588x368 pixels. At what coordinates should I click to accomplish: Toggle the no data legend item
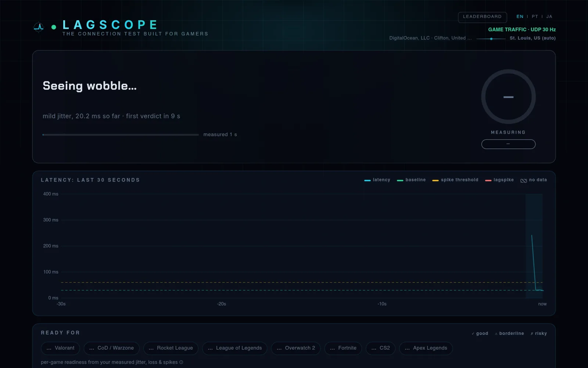pos(534,180)
